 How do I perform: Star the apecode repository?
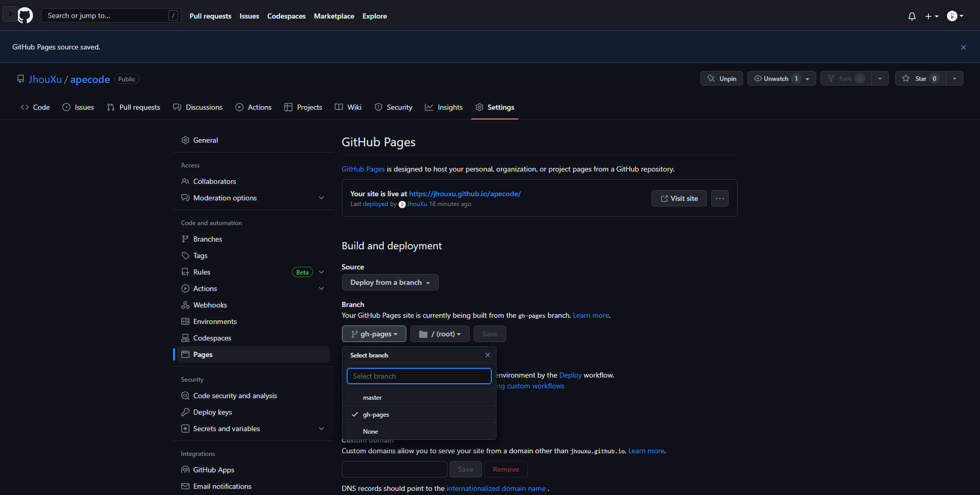(x=920, y=78)
